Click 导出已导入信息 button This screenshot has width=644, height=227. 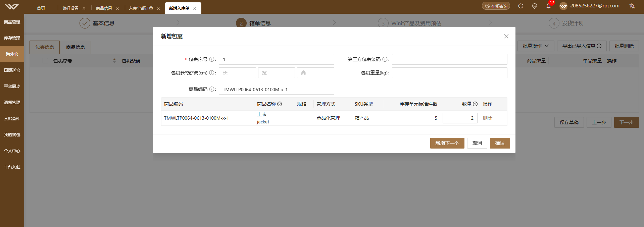(582, 46)
